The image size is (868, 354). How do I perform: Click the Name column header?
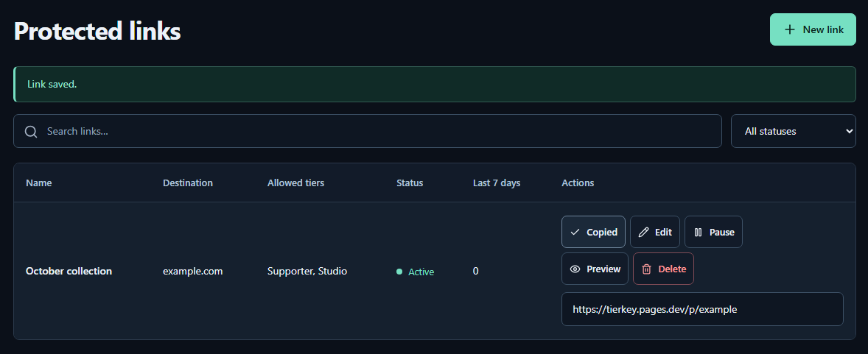tap(39, 183)
